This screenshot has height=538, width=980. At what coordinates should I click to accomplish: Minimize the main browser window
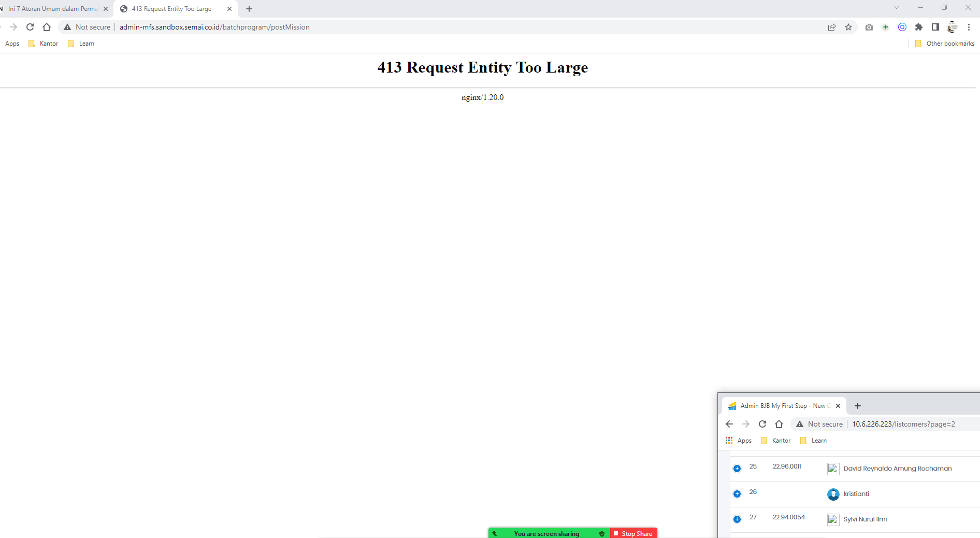[920, 7]
